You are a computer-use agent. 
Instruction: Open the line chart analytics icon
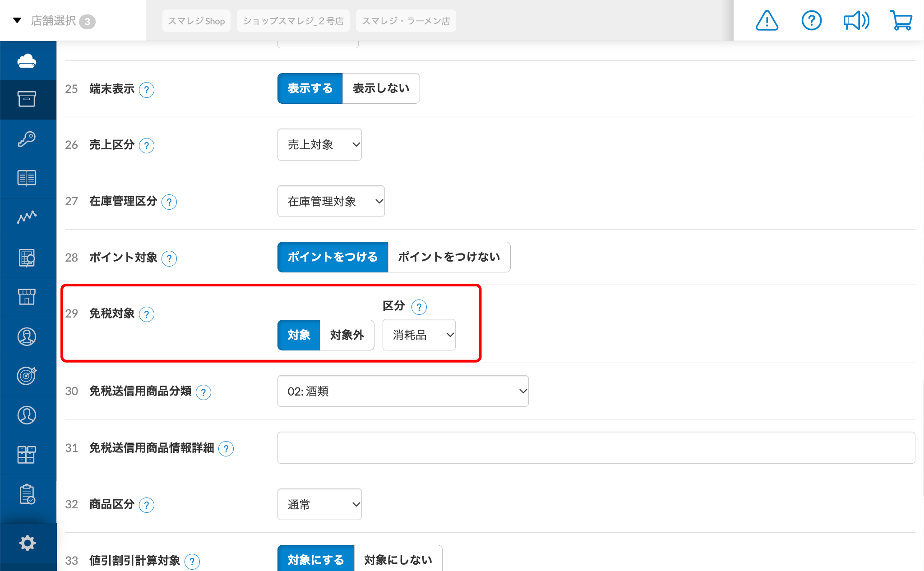pyautogui.click(x=27, y=217)
